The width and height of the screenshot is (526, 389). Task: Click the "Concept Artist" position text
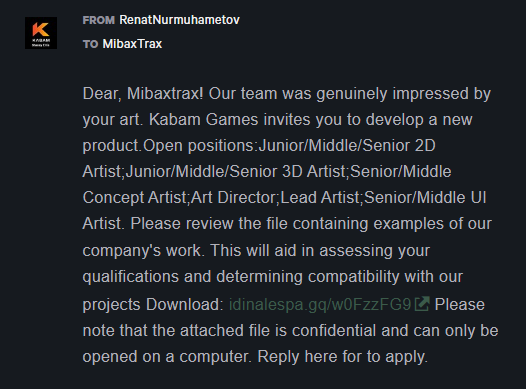tap(135, 198)
